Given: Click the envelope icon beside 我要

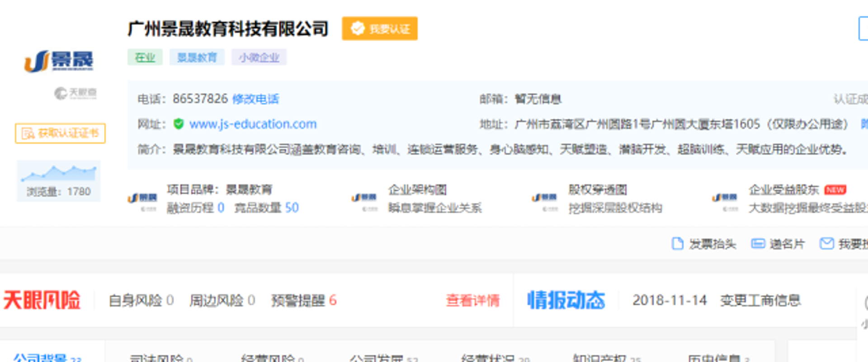Looking at the screenshot, I should pos(827,244).
